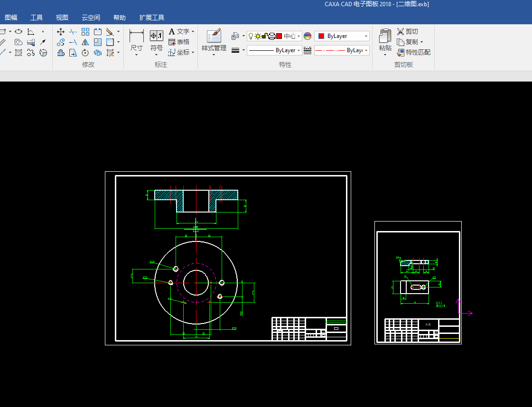
Task: Select the Mirror tool icon
Action: [x=85, y=42]
